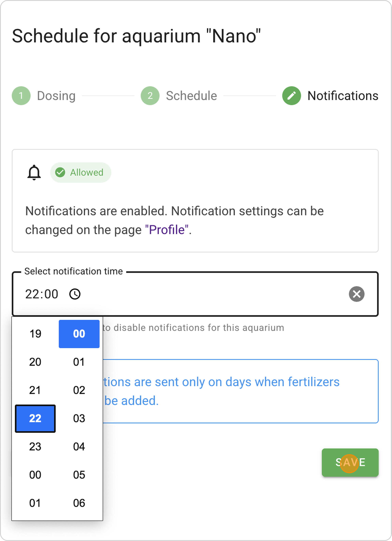Open time picker via clock icon

75,294
